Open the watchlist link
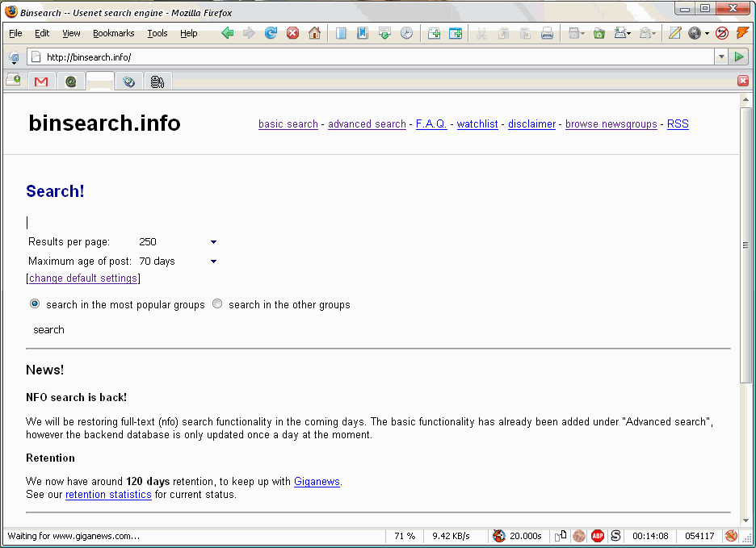 coord(477,123)
